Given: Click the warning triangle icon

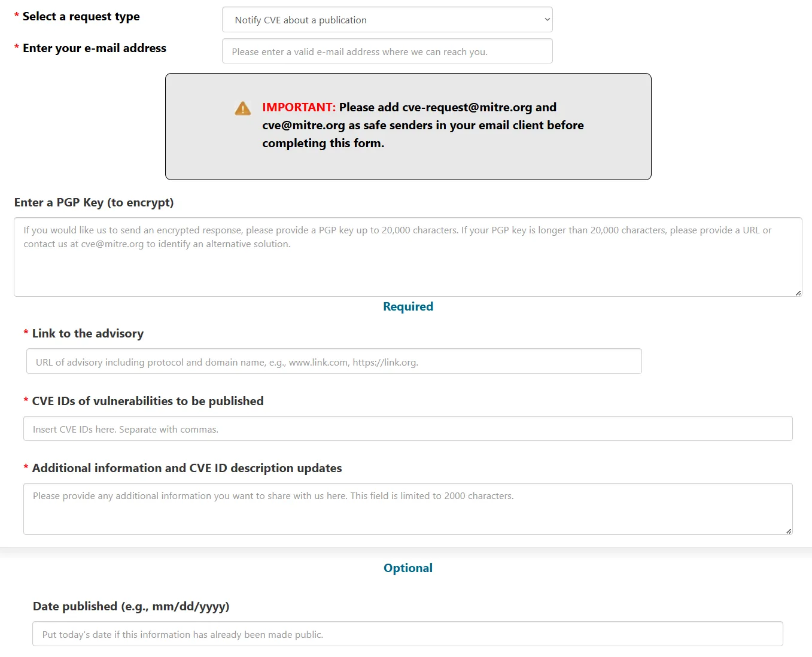Looking at the screenshot, I should (x=243, y=108).
